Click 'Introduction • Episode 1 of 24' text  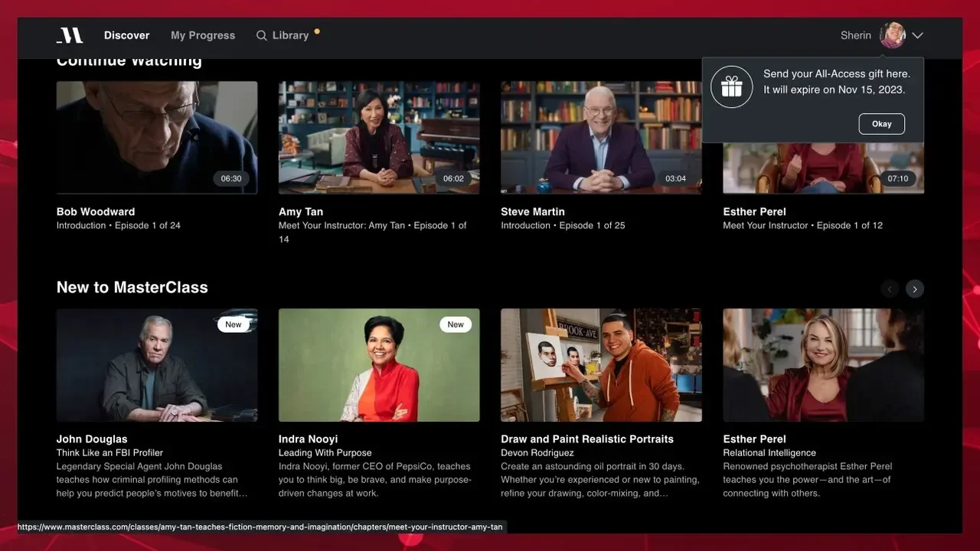(x=119, y=226)
